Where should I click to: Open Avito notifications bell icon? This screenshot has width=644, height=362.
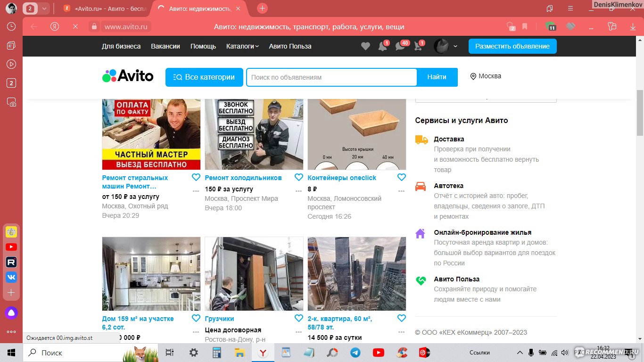pyautogui.click(x=383, y=46)
